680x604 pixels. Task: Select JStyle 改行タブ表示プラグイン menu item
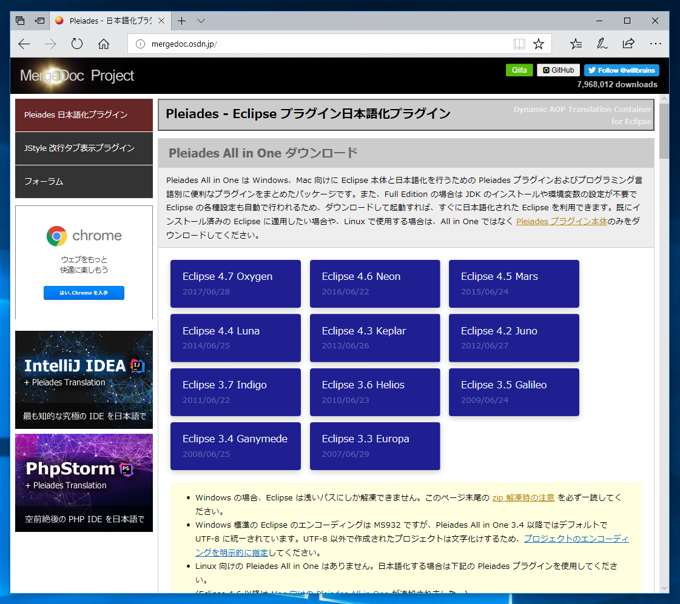coord(84,148)
